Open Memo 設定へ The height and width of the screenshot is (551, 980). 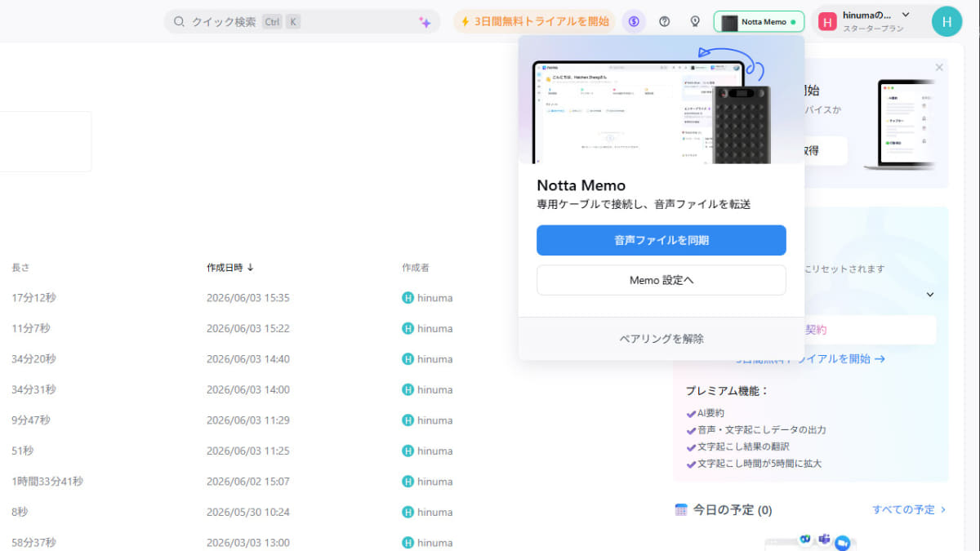[x=661, y=280]
